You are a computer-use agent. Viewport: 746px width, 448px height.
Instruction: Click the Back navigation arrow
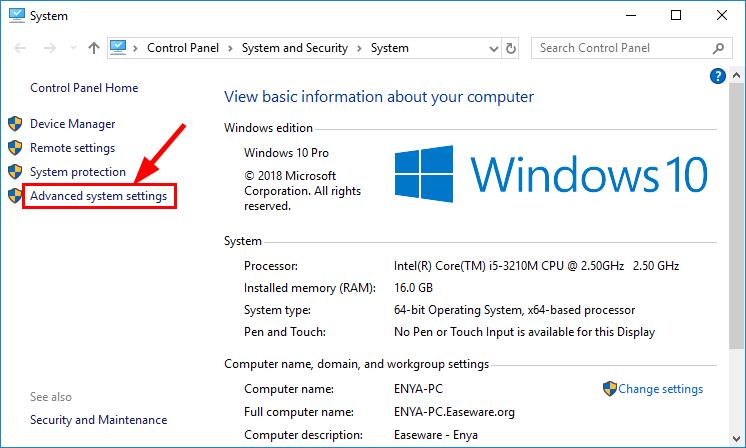pos(20,48)
